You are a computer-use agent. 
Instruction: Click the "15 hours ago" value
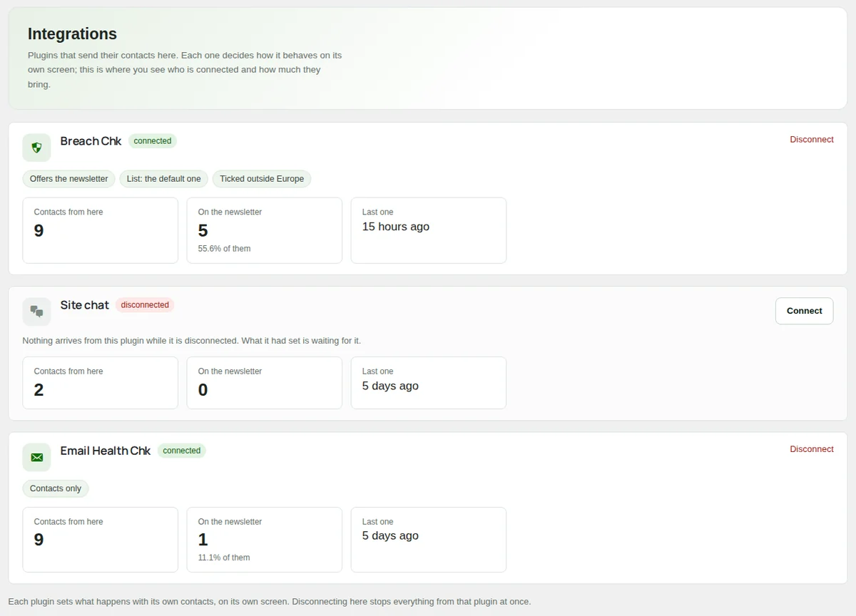(x=396, y=227)
